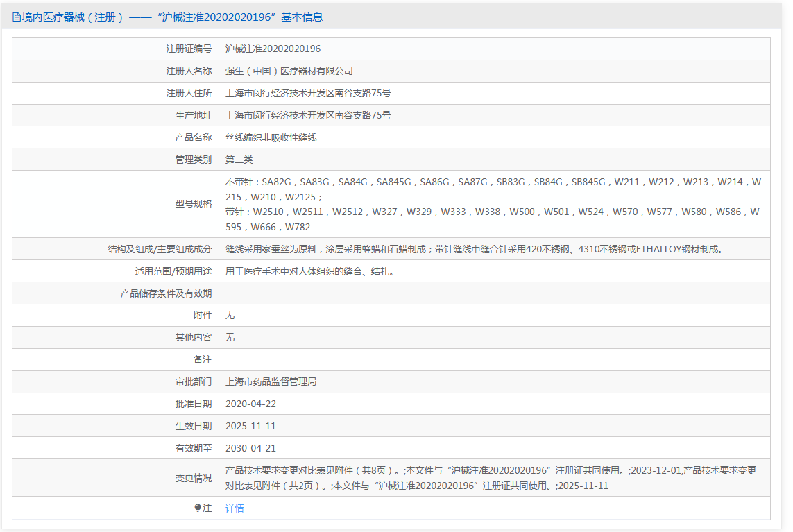Image resolution: width=793 pixels, height=532 pixels.
Task: Click the 批准日期 label
Action: tap(194, 404)
